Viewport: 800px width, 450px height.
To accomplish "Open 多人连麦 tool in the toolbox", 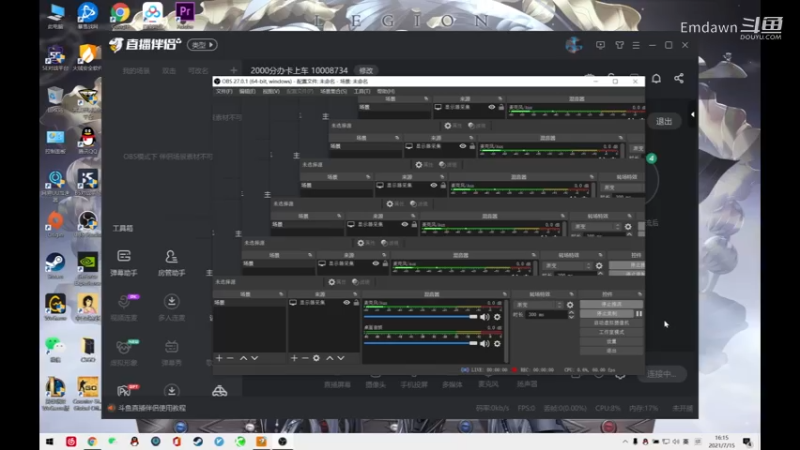I will (171, 308).
